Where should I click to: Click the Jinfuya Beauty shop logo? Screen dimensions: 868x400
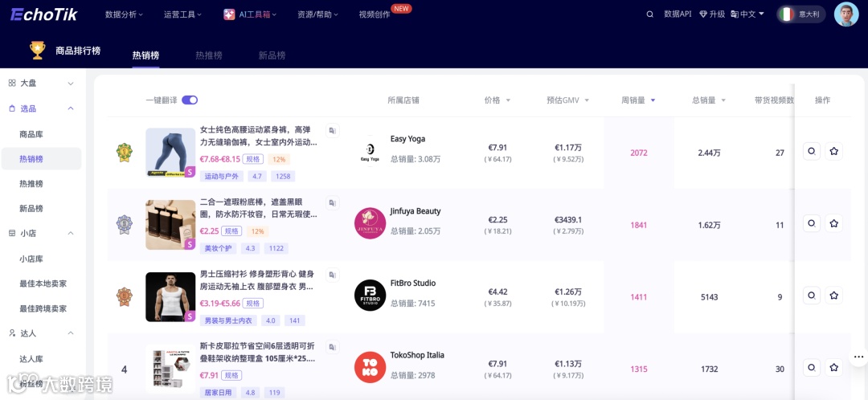click(x=370, y=223)
